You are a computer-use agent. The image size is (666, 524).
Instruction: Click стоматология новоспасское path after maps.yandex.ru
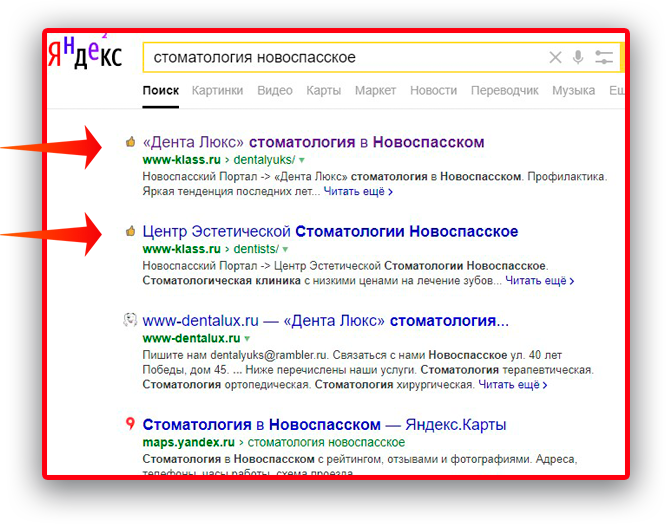326,442
